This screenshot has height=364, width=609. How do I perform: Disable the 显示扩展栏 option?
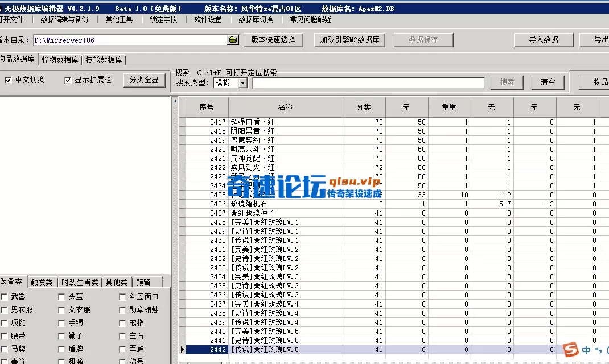click(x=68, y=80)
